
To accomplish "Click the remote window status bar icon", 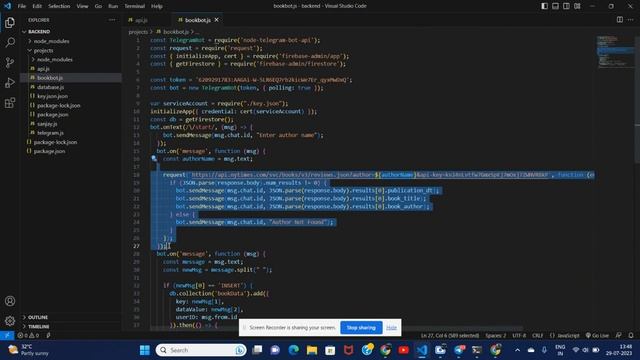I will click(7, 335).
